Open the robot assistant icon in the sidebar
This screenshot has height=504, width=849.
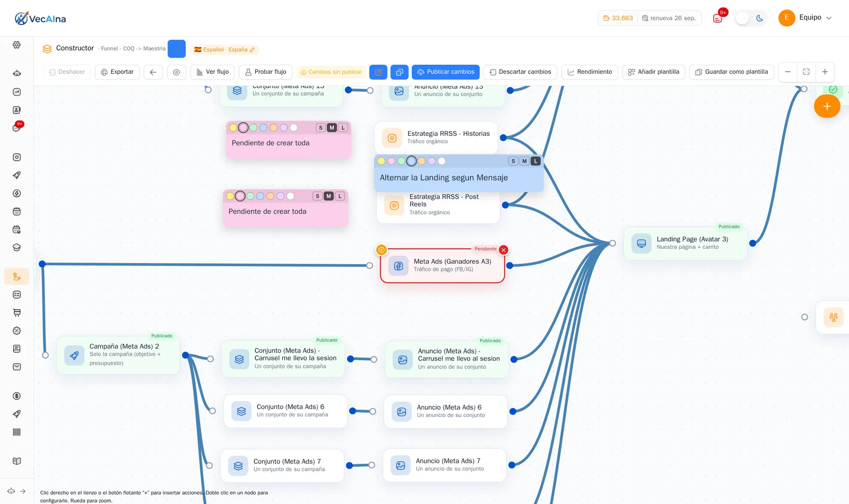(x=16, y=74)
